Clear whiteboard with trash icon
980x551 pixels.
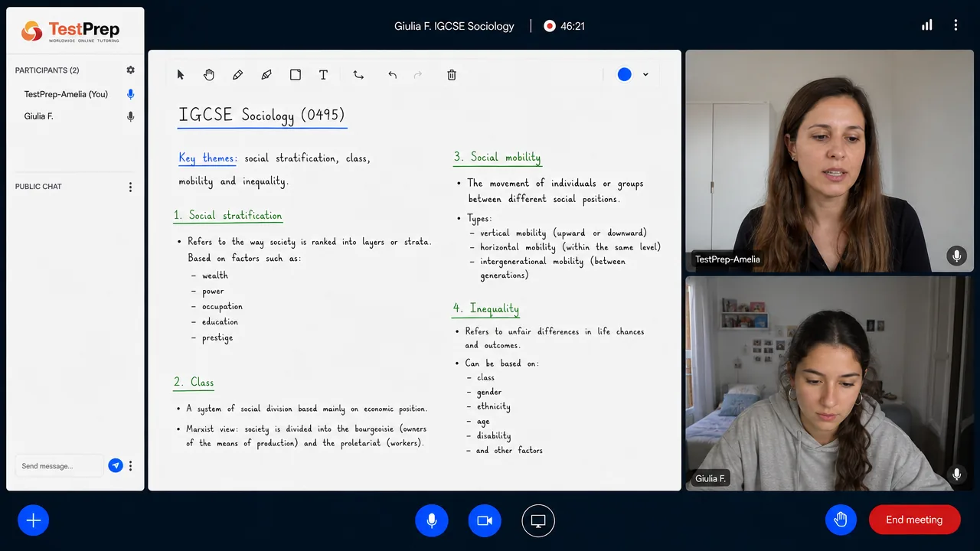(x=452, y=75)
